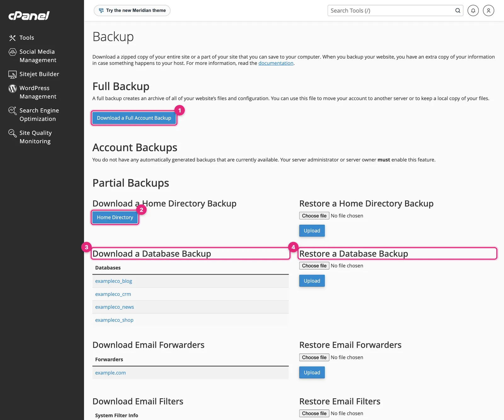The height and width of the screenshot is (420, 504).
Task: Open the notifications bell icon
Action: 473,10
